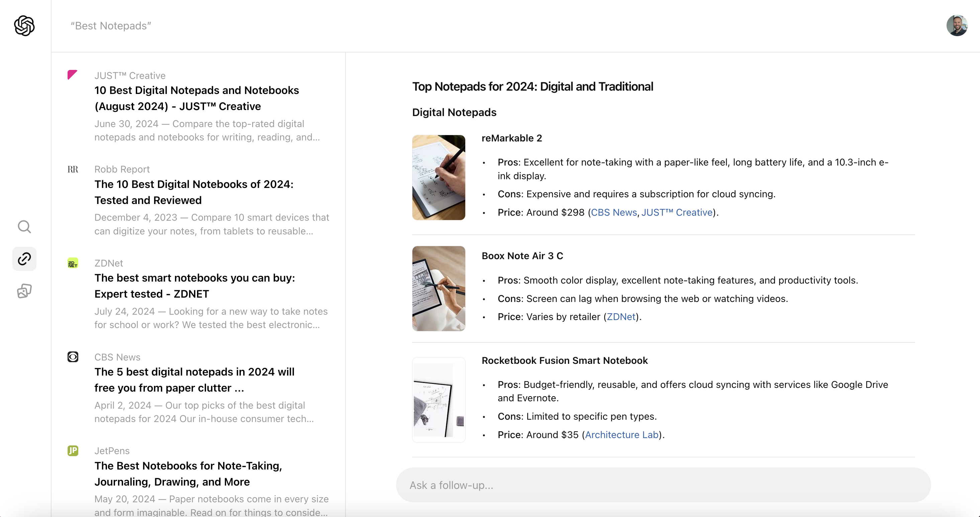Click 'Cons: Screen can lag' bullet text
This screenshot has height=517, width=980.
click(x=643, y=299)
